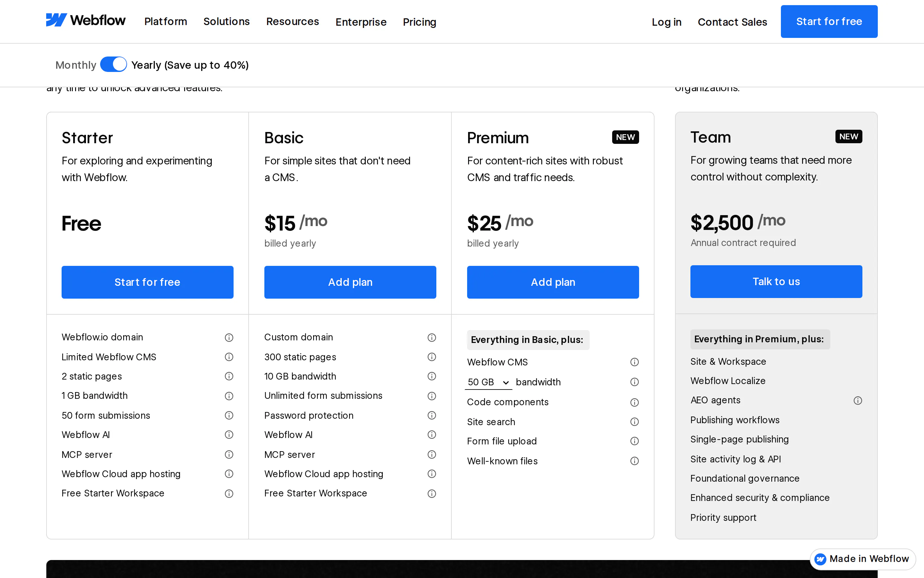Toggle Monthly/Yearly billing switch
Image resolution: width=924 pixels, height=578 pixels.
pyautogui.click(x=113, y=64)
